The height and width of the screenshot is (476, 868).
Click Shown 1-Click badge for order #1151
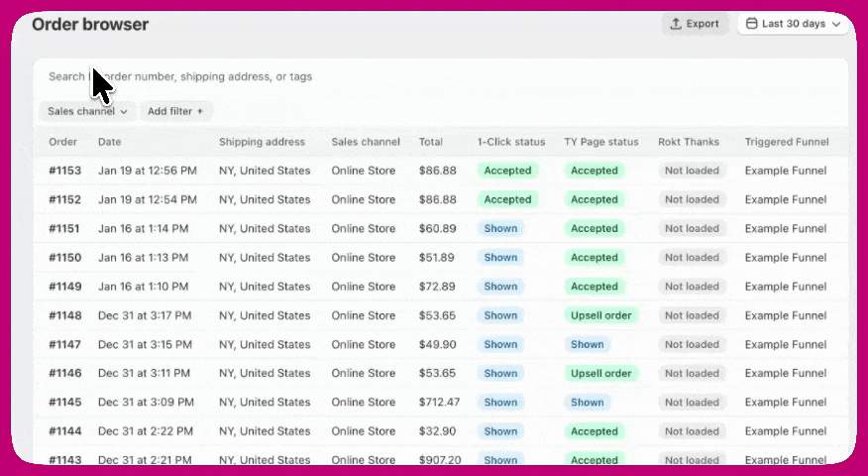tap(500, 228)
